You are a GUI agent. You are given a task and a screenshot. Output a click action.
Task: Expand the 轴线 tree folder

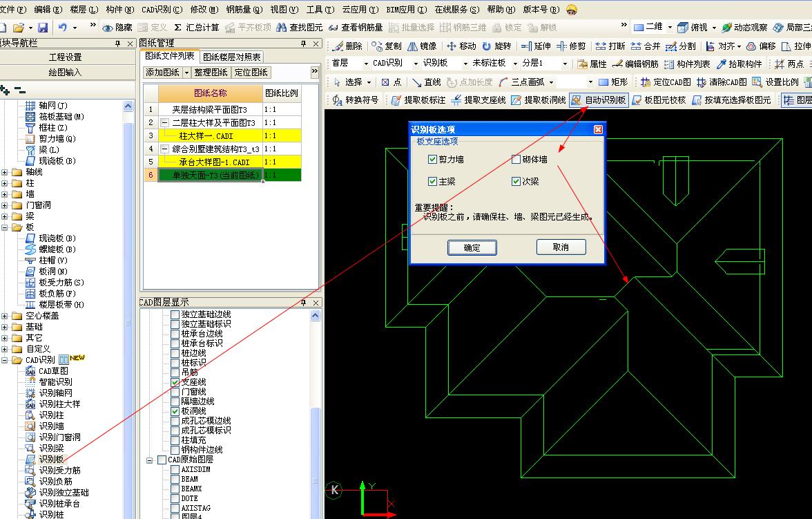(x=5, y=172)
